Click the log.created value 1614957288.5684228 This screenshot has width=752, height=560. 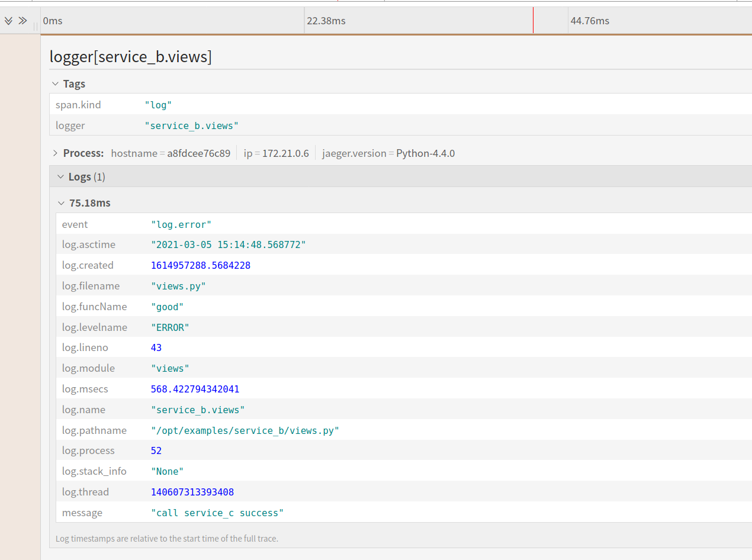pos(201,265)
